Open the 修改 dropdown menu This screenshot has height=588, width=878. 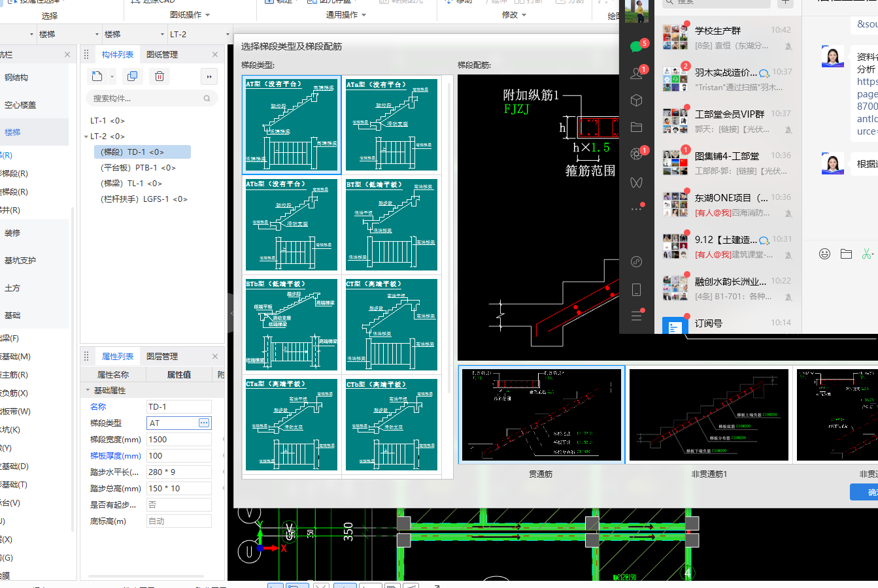[514, 14]
